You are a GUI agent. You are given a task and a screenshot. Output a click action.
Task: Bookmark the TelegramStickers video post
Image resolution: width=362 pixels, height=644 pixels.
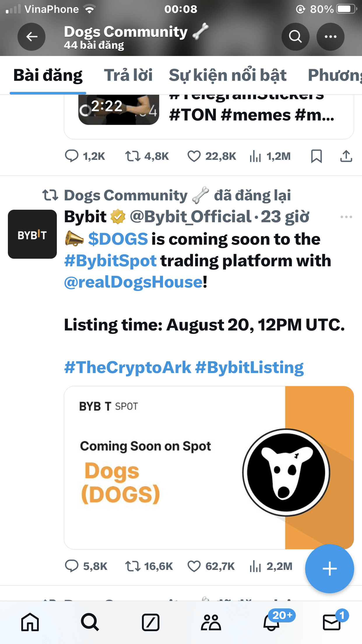[x=317, y=156]
